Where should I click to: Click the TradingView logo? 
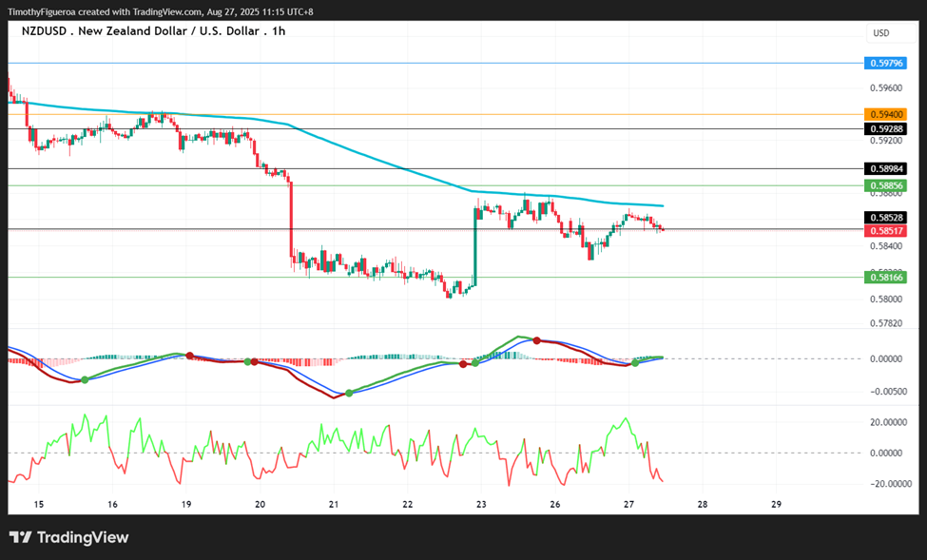[x=69, y=537]
